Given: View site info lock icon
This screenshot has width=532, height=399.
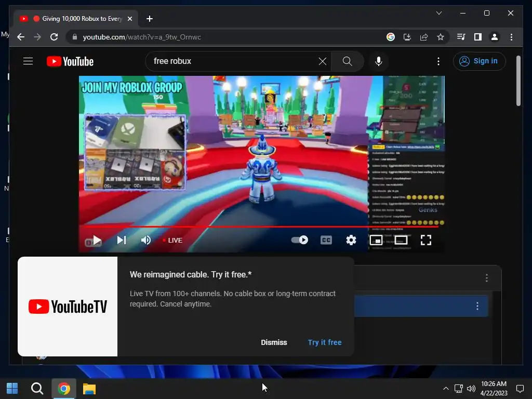Looking at the screenshot, I should pyautogui.click(x=75, y=37).
